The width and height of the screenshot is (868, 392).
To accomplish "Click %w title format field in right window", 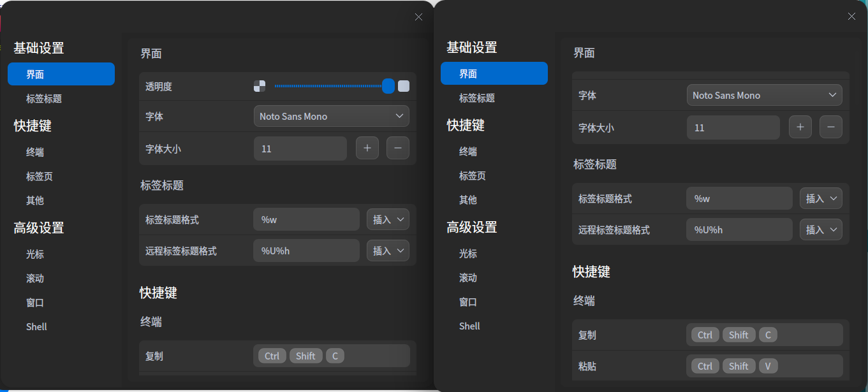I will 740,199.
